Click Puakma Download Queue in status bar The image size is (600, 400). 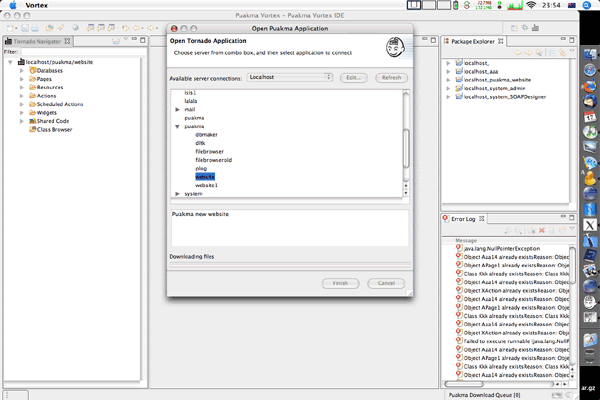click(x=484, y=395)
